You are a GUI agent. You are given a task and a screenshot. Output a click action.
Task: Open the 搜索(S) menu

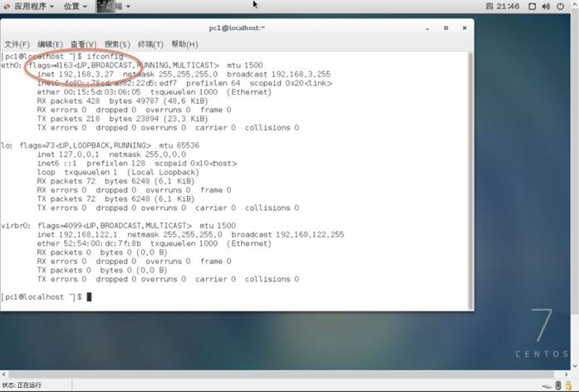117,44
